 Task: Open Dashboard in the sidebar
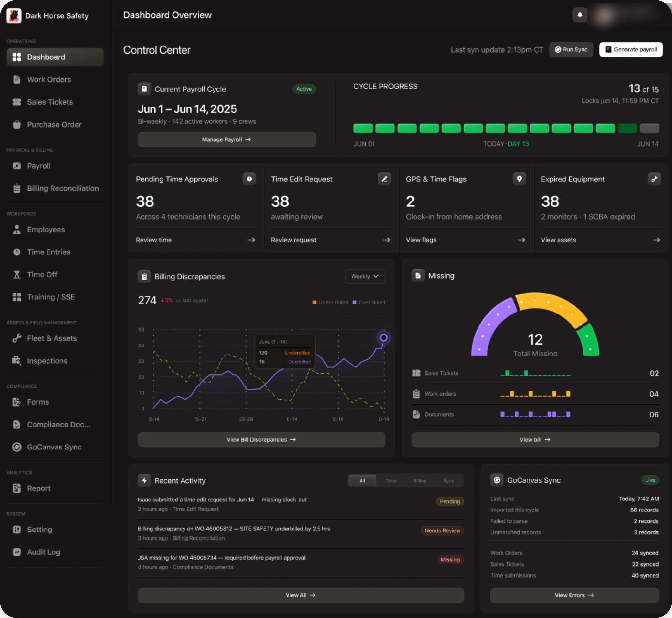coord(55,57)
